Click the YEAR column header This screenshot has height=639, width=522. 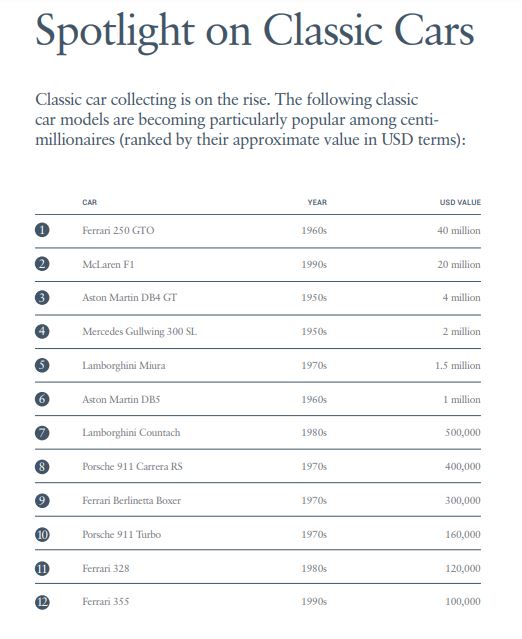[317, 202]
